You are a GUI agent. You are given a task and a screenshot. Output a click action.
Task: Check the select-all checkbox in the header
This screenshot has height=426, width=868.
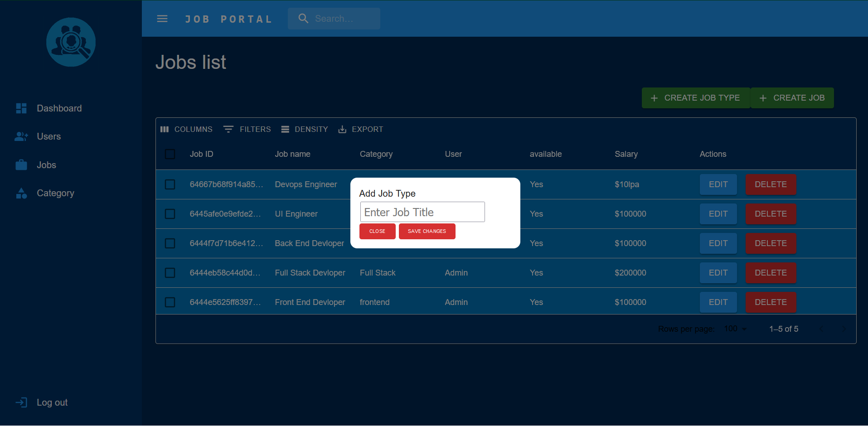[x=170, y=154]
